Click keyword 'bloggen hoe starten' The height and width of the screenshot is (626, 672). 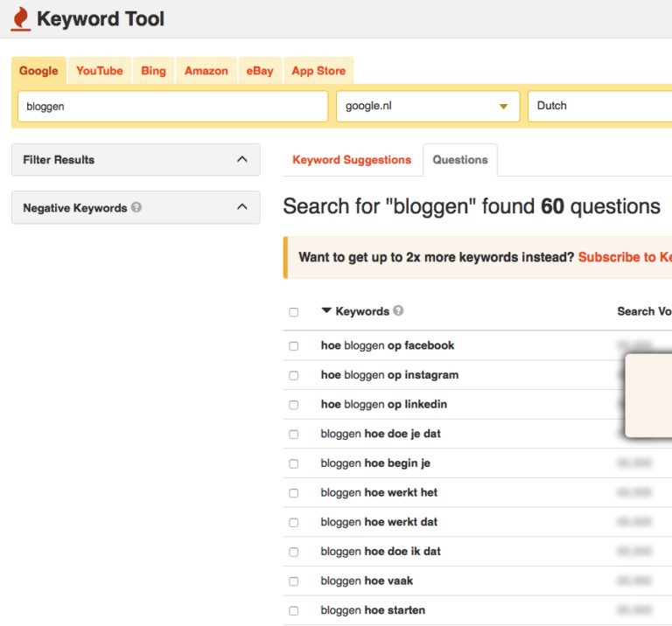point(373,610)
